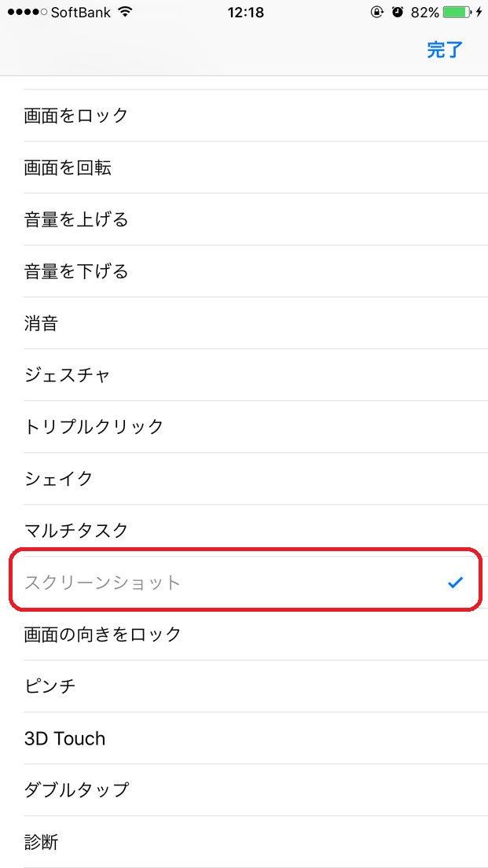Select the シェイク shake option
This screenshot has width=488, height=868.
coord(244,479)
